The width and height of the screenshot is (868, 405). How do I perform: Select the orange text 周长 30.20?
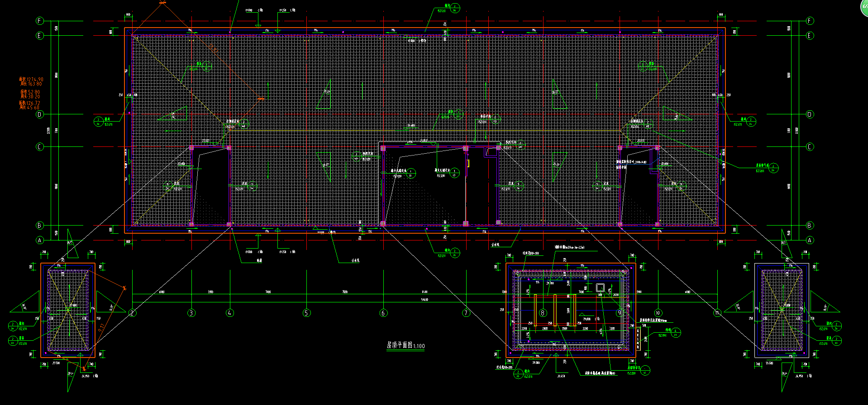pos(30,96)
